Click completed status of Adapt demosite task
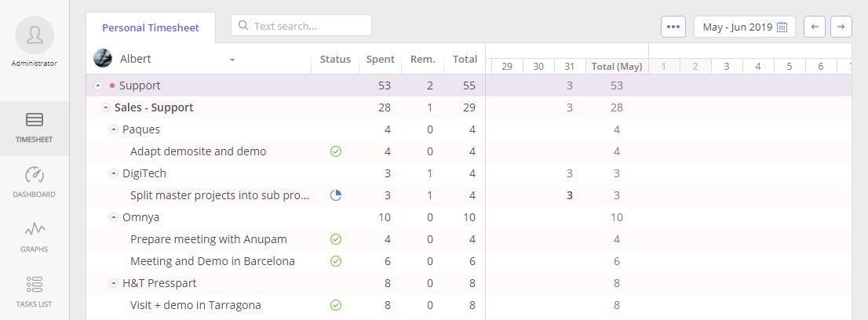 [x=336, y=151]
